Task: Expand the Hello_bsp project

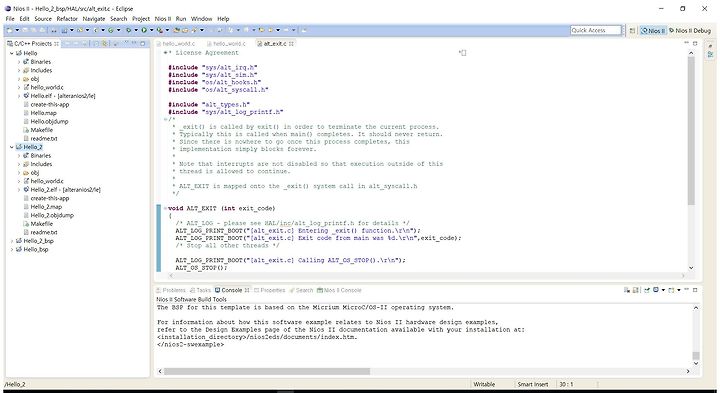Action: pos(11,249)
